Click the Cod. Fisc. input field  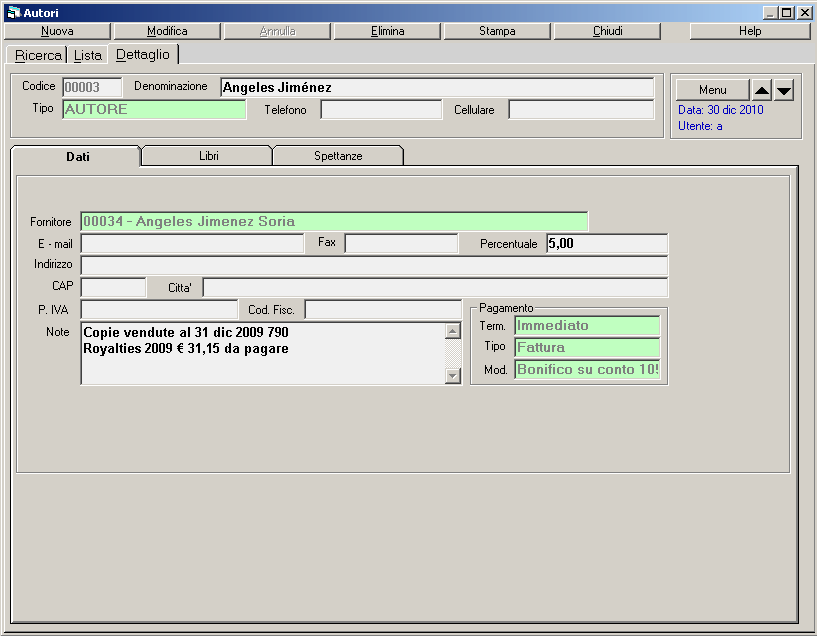tap(383, 309)
